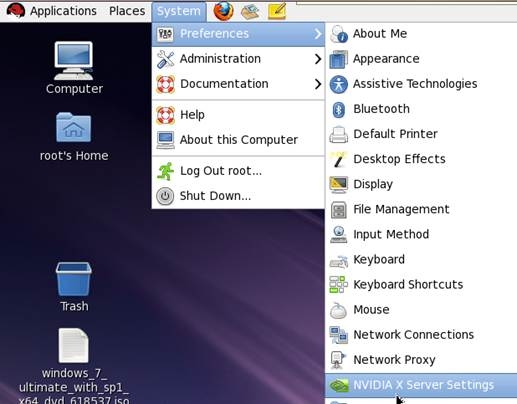The image size is (517, 404).
Task: Launch Firefox from the top panel
Action: (223, 11)
